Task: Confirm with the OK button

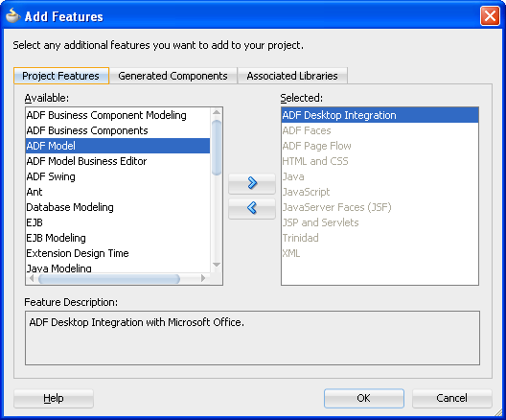Action: 364,398
